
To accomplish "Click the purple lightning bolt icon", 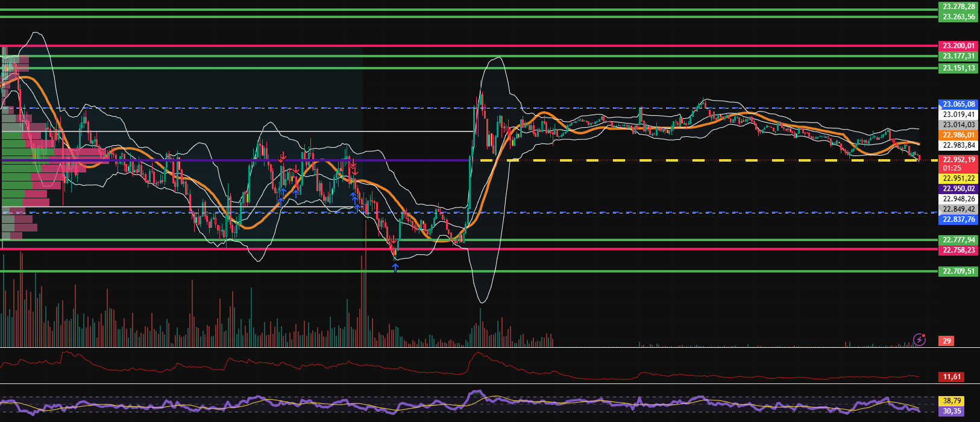I will click(919, 340).
